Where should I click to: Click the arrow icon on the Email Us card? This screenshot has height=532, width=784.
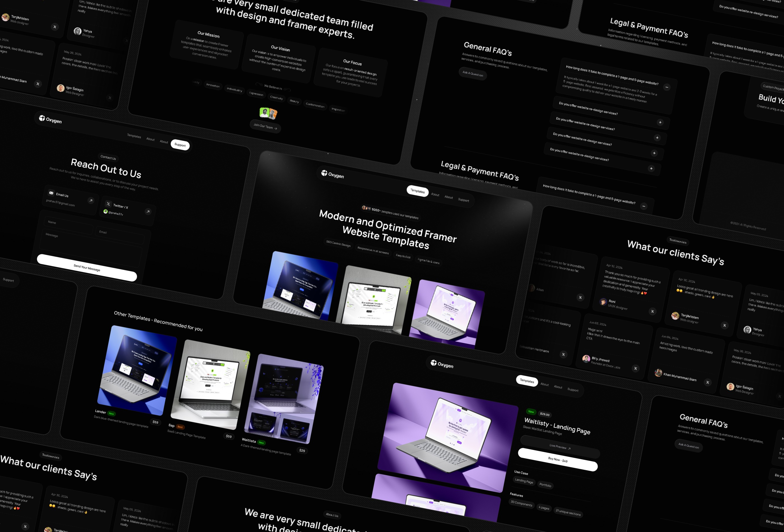click(91, 200)
